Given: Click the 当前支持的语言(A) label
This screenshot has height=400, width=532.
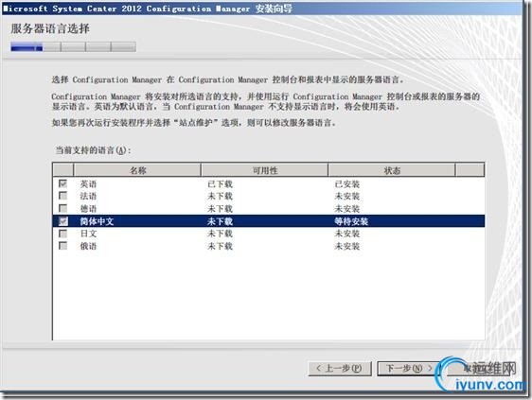Looking at the screenshot, I should pos(93,150).
